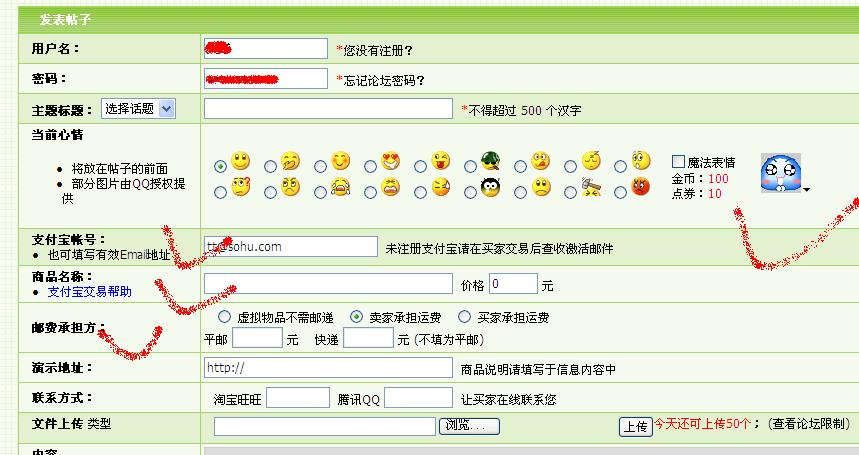Expand the magic expression dropdown arrow
This screenshot has width=859, height=455.
[806, 188]
